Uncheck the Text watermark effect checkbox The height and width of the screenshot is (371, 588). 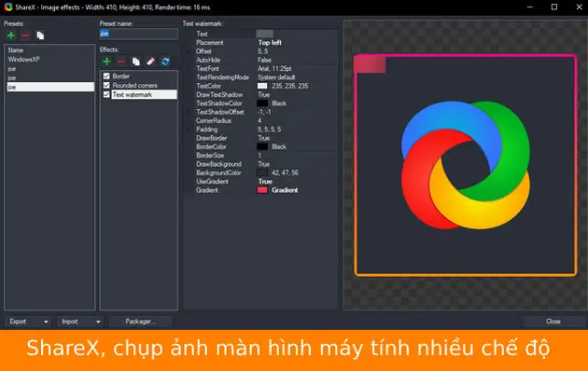(x=106, y=94)
